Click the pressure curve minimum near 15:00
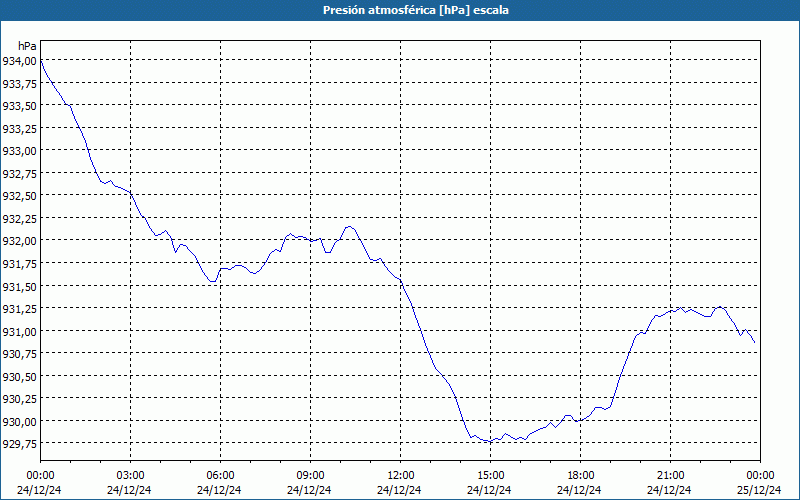 [489, 441]
